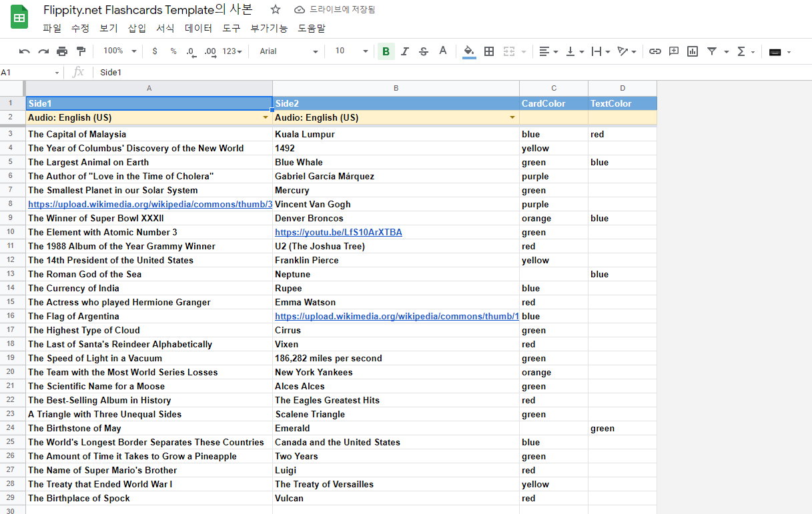Select column A header

click(149, 88)
